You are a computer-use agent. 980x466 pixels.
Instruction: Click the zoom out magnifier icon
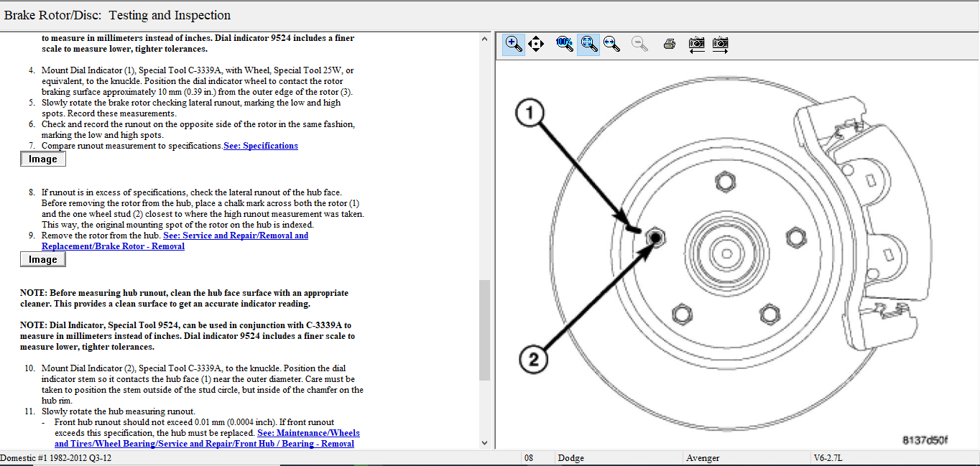click(x=639, y=44)
